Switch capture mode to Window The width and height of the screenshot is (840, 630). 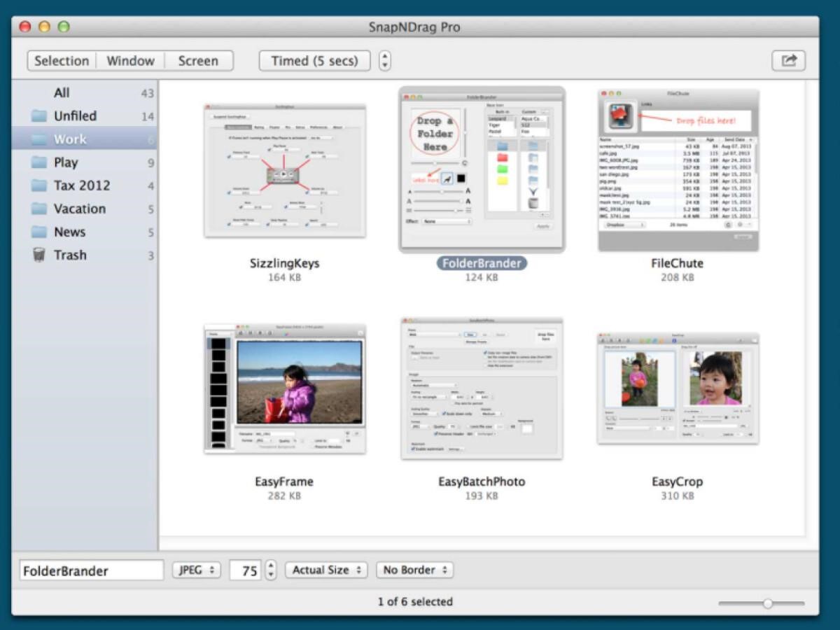pyautogui.click(x=130, y=61)
